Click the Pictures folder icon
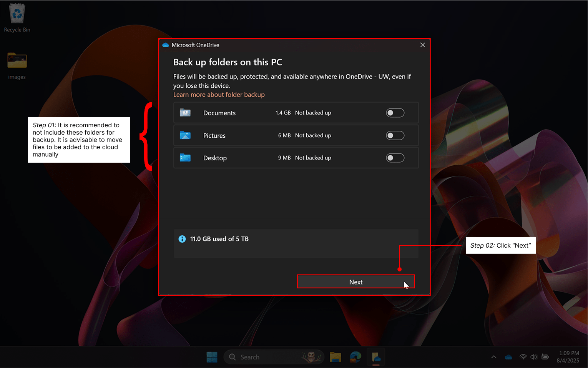 click(185, 135)
